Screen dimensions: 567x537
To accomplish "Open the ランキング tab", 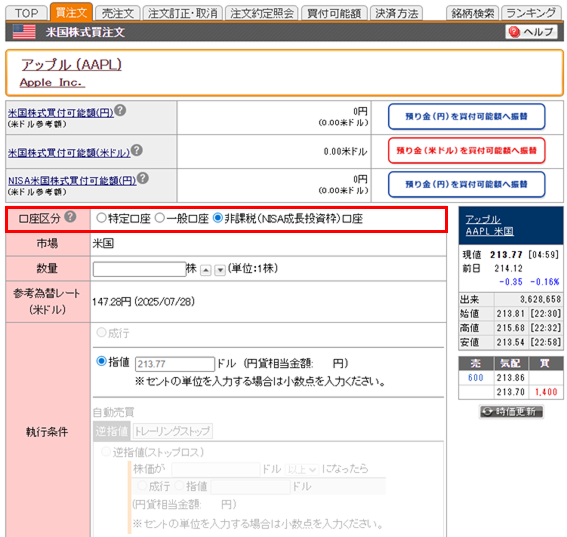I will [531, 13].
